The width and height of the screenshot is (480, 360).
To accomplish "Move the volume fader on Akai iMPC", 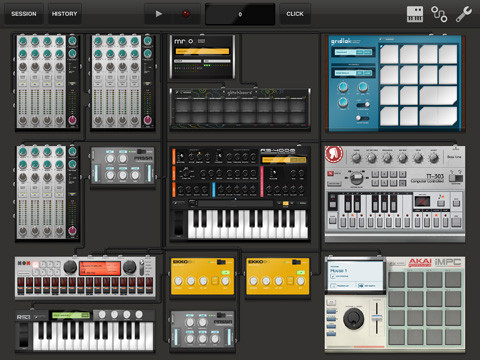I will (376, 318).
